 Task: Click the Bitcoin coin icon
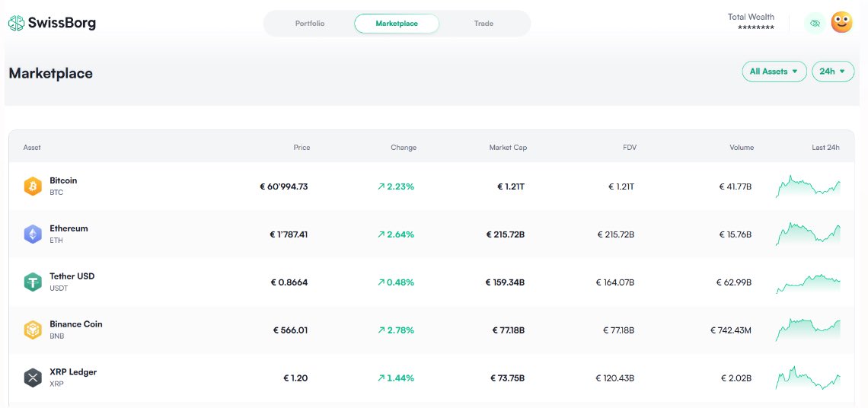(33, 186)
